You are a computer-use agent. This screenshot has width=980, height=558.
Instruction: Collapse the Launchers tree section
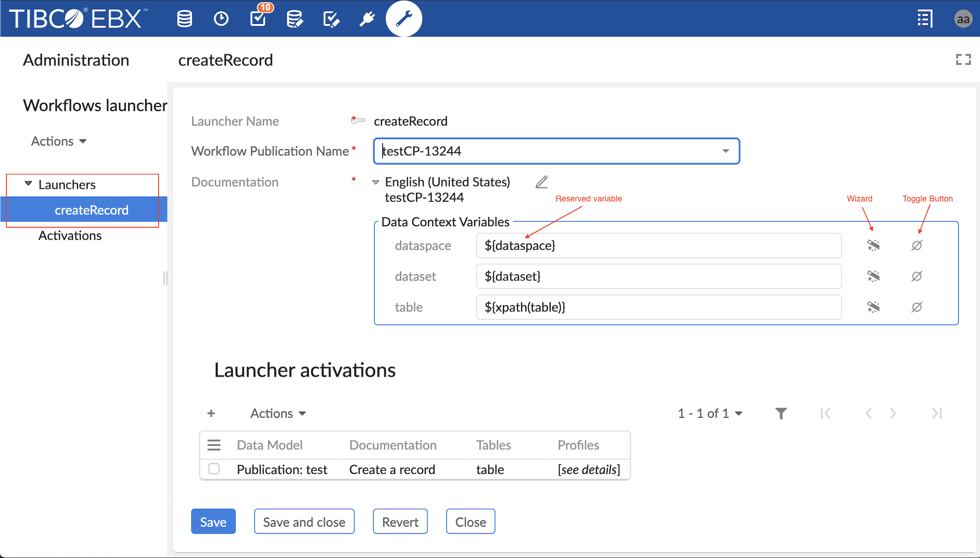click(x=28, y=184)
